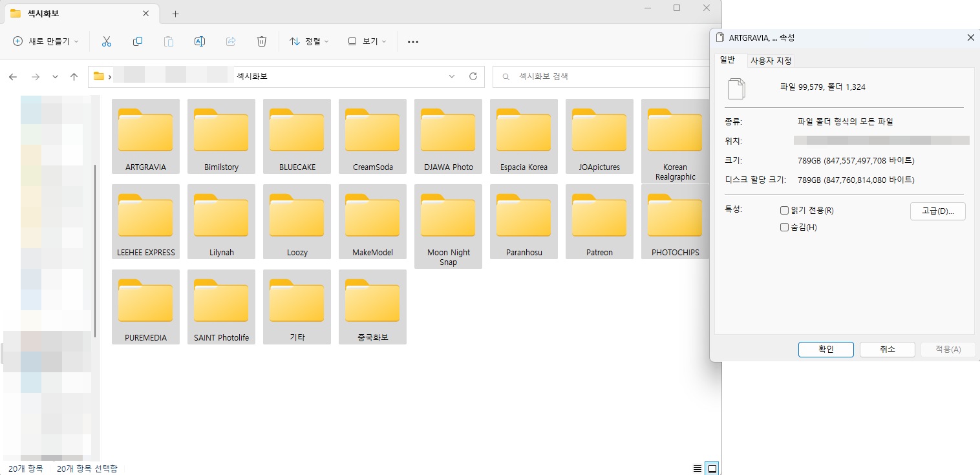
Task: Click the Rename icon in toolbar
Action: pyautogui.click(x=200, y=41)
